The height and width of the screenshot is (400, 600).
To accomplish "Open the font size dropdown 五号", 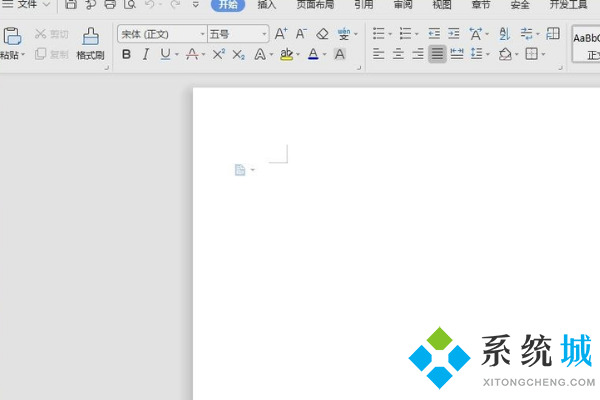I will 237,34.
